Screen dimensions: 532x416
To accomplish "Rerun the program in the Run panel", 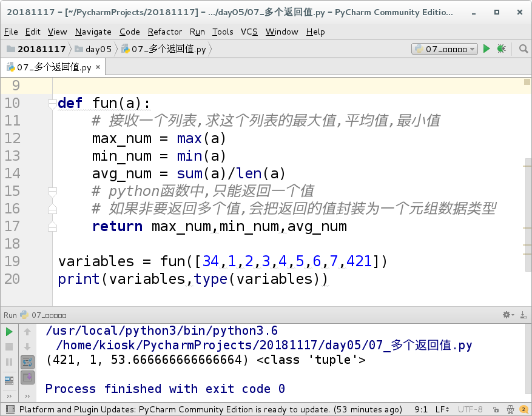I will pos(10,332).
